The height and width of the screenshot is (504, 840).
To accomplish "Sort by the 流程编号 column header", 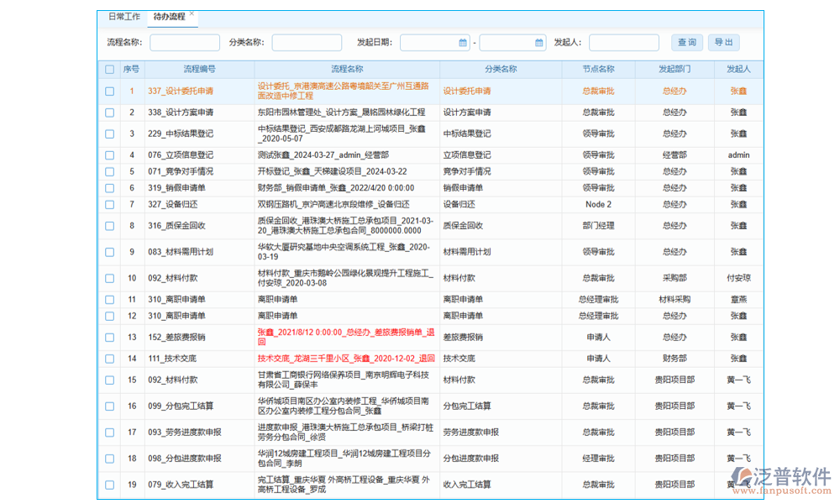I will [199, 69].
